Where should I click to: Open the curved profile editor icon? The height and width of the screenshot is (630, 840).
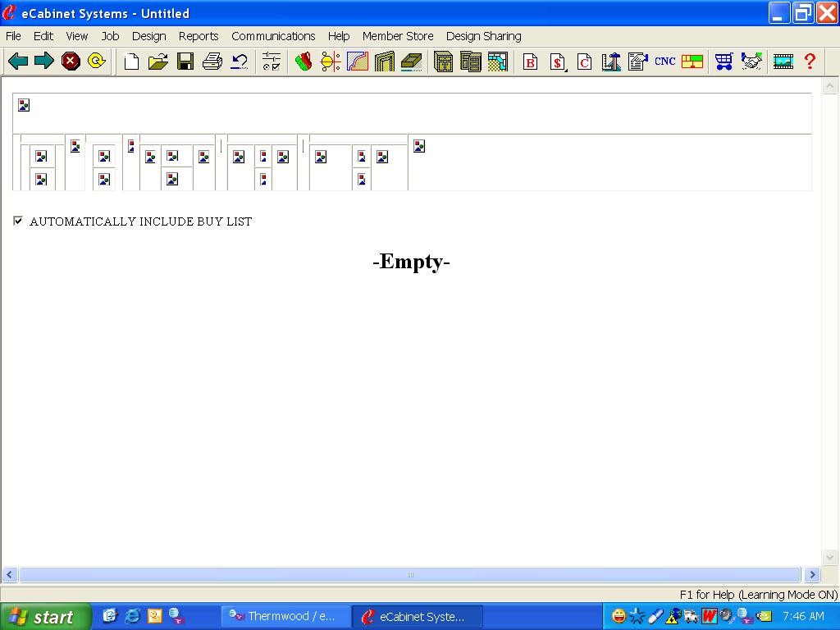coord(358,62)
